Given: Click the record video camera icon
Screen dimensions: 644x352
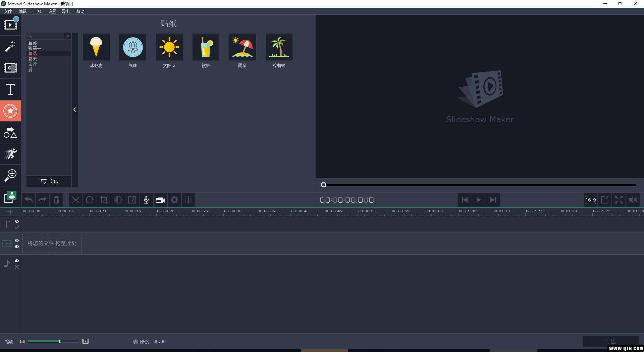Looking at the screenshot, I should [160, 200].
